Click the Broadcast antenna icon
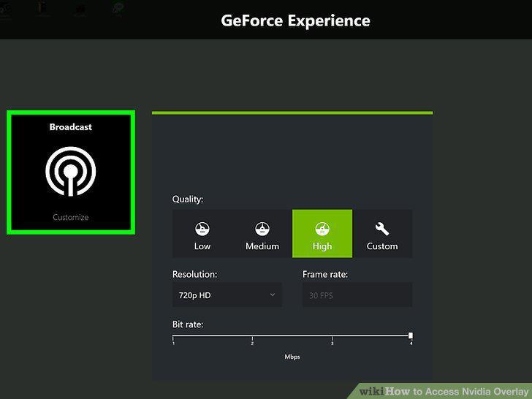Screen dimensions: 532x399 tap(71, 171)
